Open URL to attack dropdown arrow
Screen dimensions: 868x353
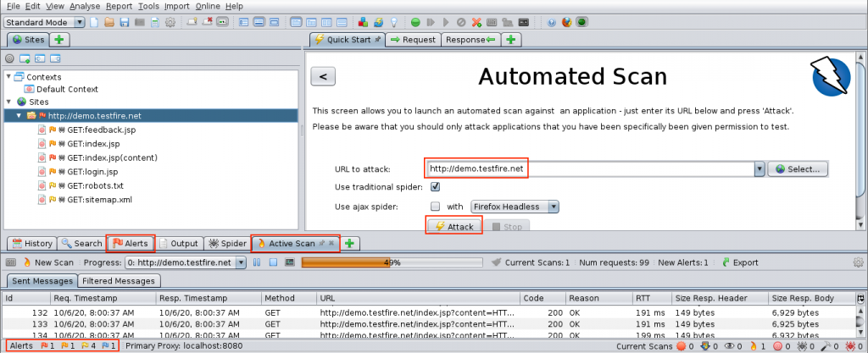(x=759, y=169)
